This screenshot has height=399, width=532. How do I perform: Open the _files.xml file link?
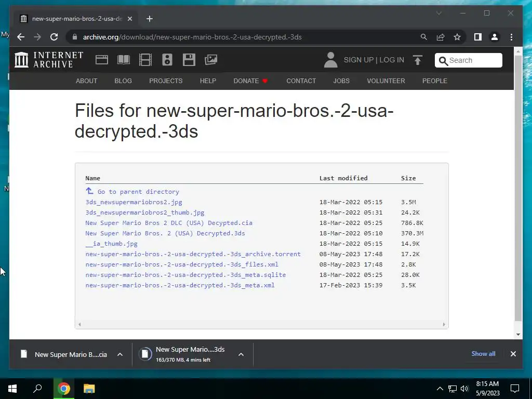tap(182, 264)
